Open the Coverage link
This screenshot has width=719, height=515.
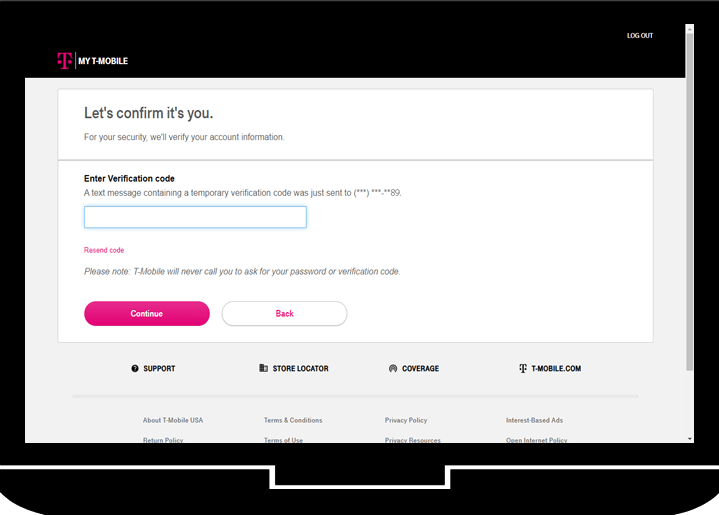click(x=420, y=368)
